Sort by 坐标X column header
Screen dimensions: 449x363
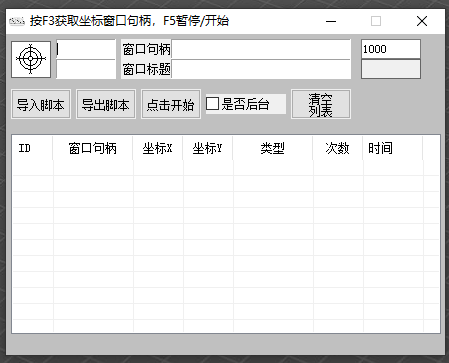157,148
